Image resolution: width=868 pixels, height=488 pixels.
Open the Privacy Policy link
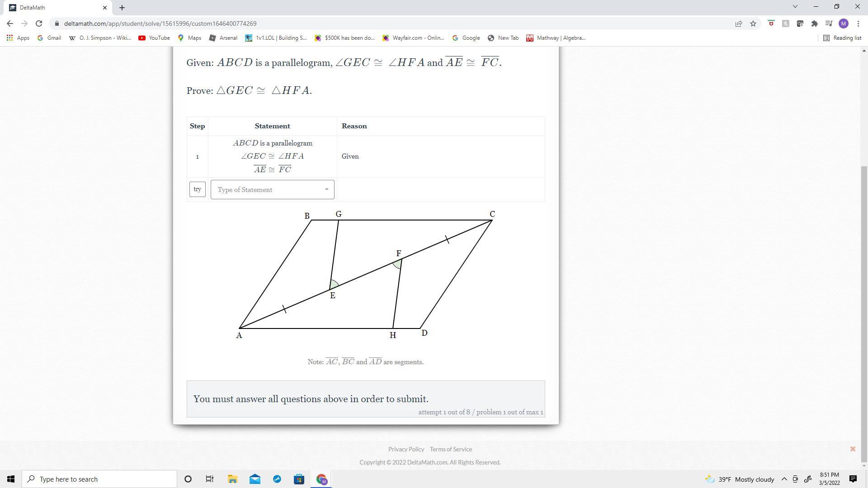point(406,449)
